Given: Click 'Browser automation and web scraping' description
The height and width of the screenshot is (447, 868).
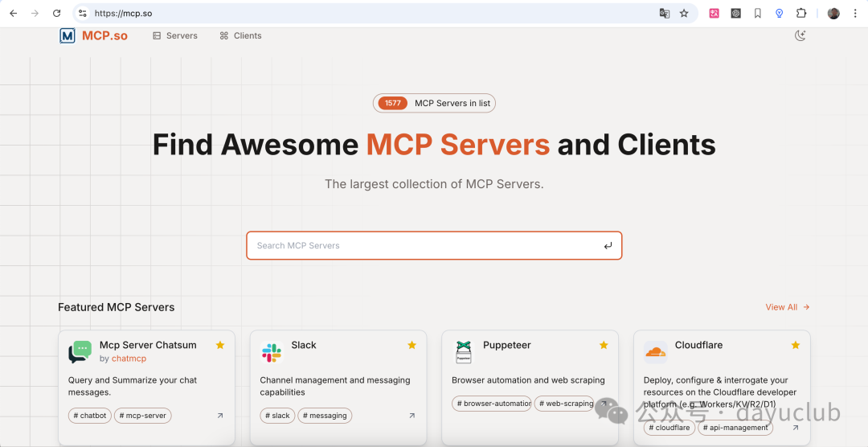Looking at the screenshot, I should pos(528,380).
